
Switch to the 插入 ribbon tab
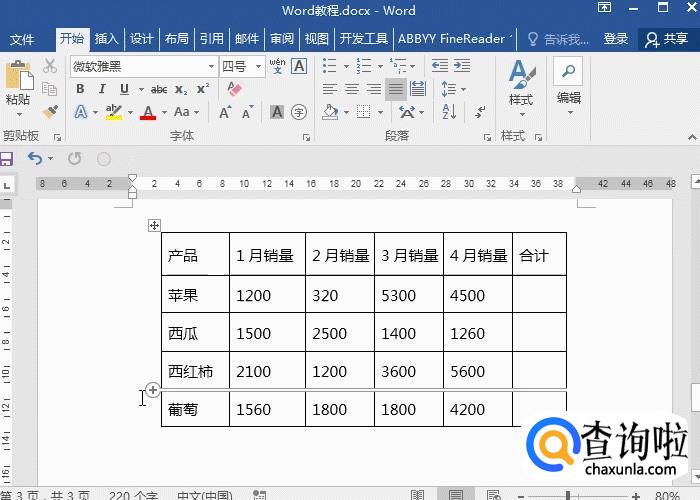click(106, 39)
